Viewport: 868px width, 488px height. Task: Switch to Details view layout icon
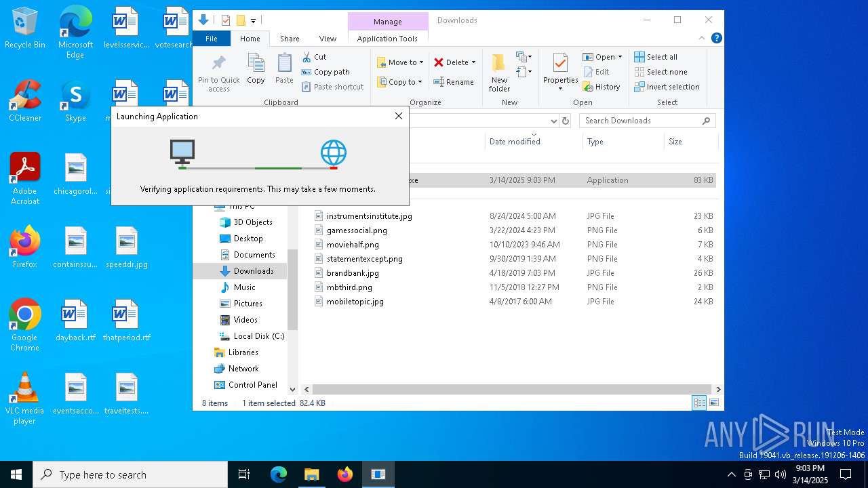pyautogui.click(x=699, y=403)
